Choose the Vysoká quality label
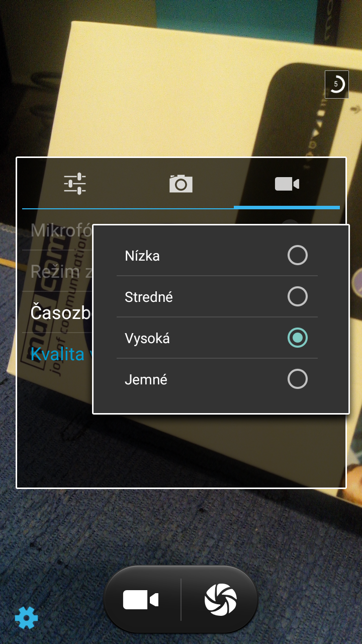 [x=147, y=338]
